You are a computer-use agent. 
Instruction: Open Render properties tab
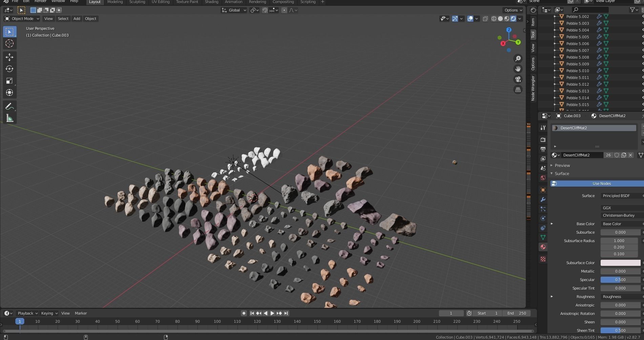543,140
